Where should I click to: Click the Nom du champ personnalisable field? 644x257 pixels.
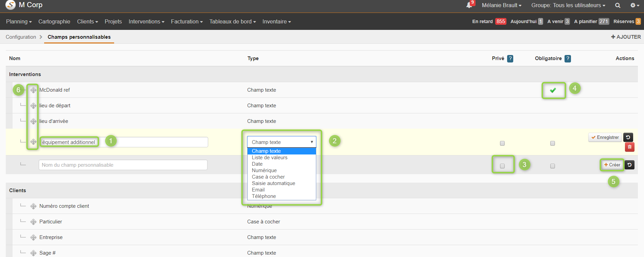click(123, 165)
